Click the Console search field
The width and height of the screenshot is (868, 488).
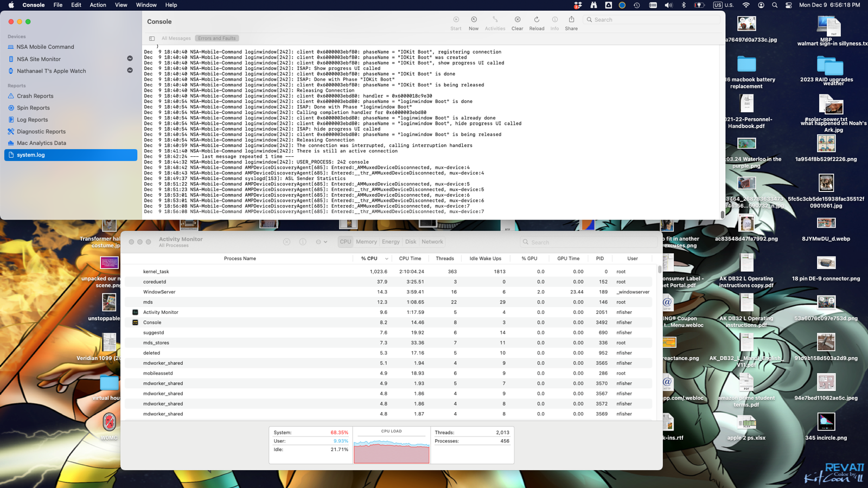click(654, 20)
